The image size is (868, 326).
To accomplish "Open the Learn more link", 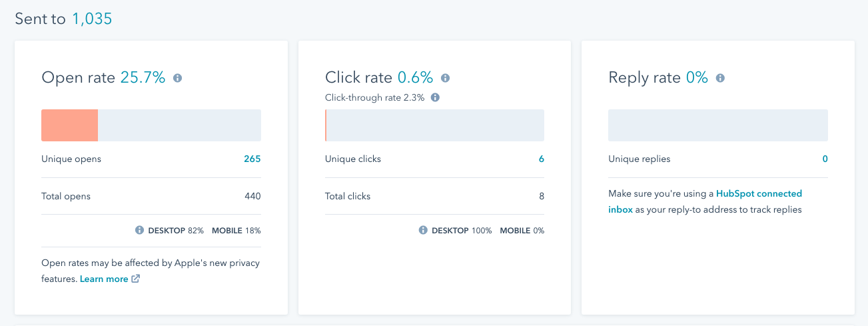I will coord(104,279).
